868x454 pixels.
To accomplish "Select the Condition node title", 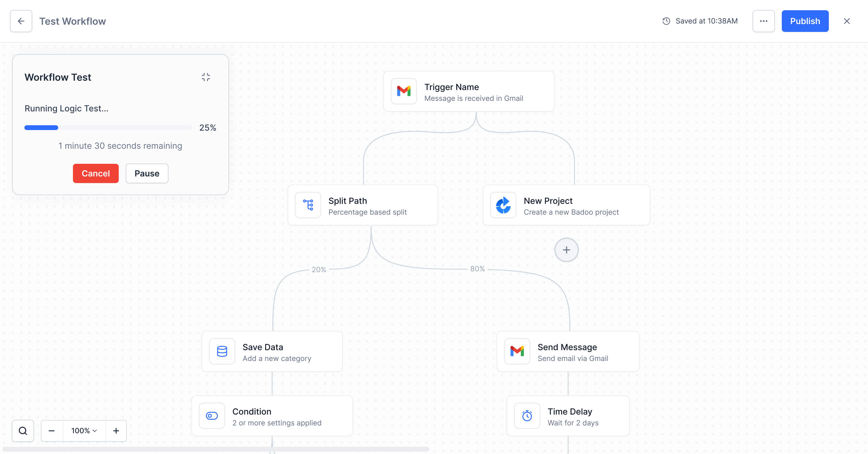I will 251,411.
